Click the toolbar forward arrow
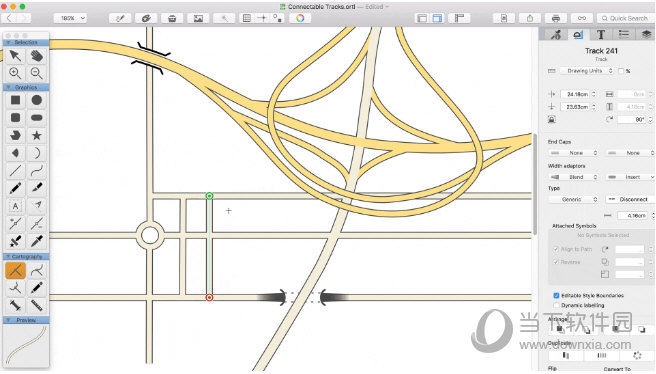 point(24,18)
